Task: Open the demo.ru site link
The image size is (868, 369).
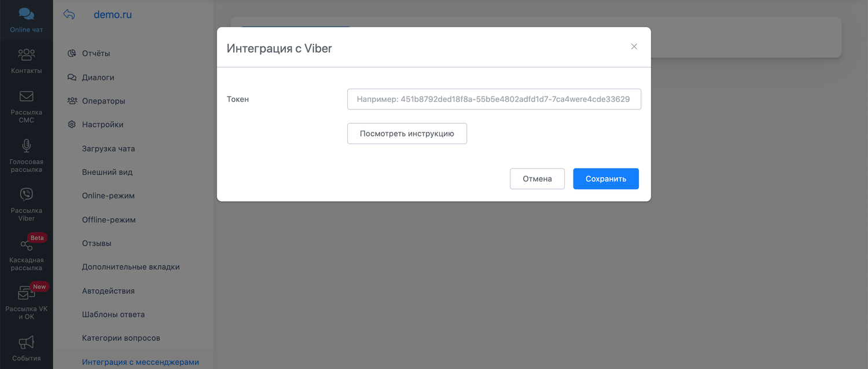Action: [x=113, y=14]
